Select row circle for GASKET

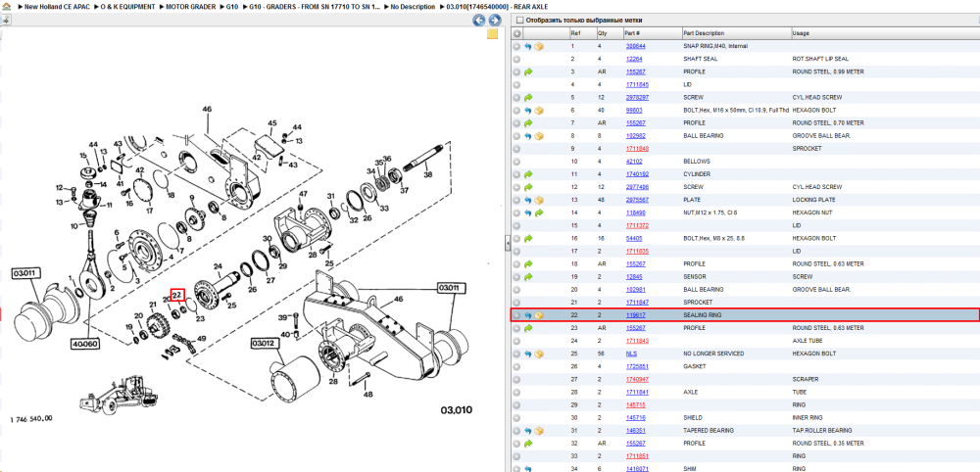click(516, 366)
